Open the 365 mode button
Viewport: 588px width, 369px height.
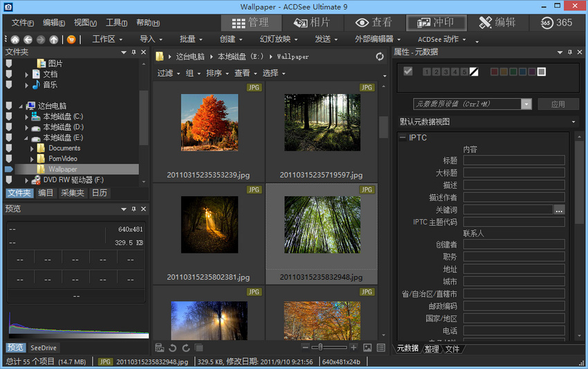pos(555,23)
